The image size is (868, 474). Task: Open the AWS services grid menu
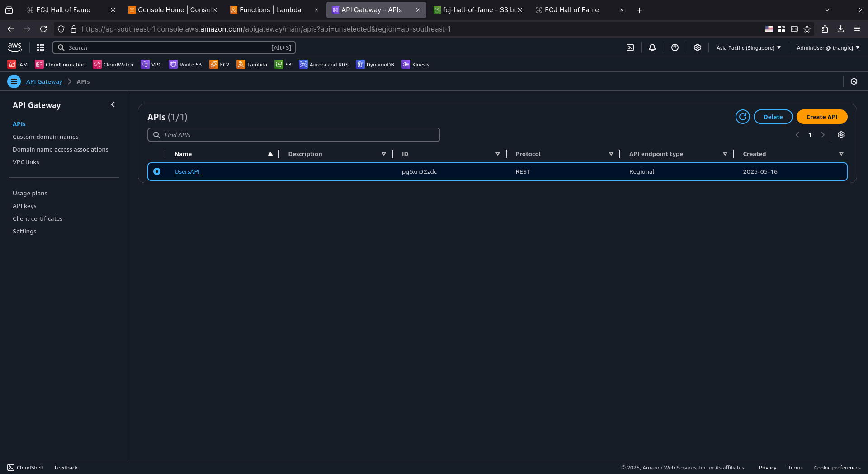(x=41, y=47)
